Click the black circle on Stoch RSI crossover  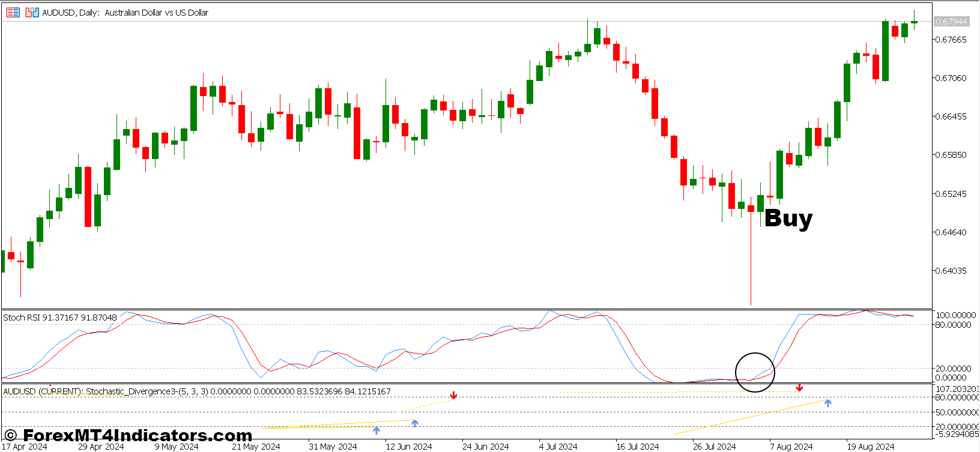coord(755,372)
